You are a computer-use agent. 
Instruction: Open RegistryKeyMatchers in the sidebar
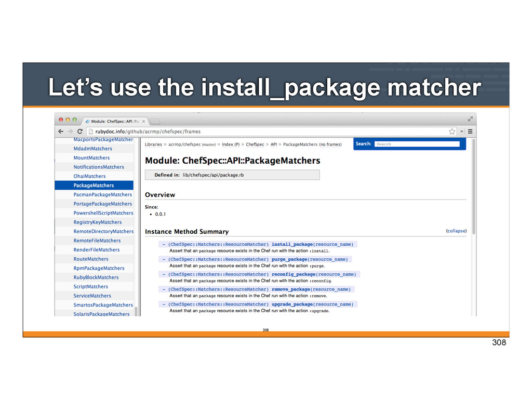[x=97, y=222]
